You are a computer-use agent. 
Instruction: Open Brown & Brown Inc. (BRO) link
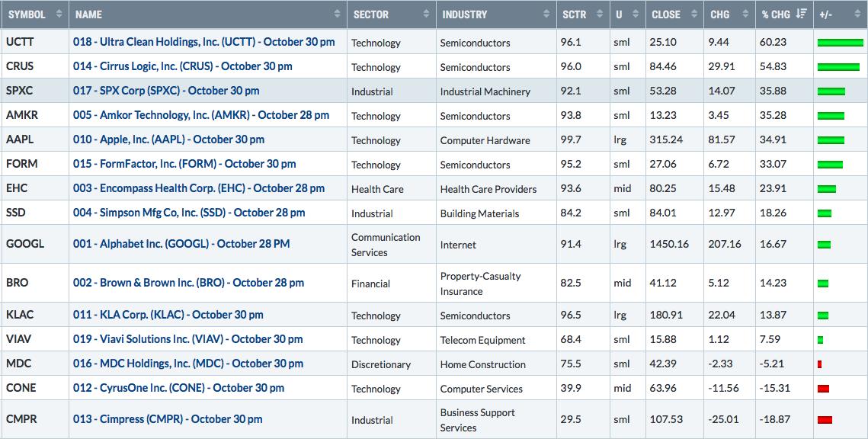(x=189, y=283)
